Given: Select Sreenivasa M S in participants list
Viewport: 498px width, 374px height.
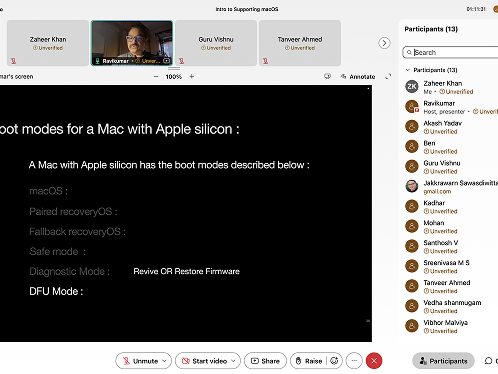Looking at the screenshot, I should (451, 266).
